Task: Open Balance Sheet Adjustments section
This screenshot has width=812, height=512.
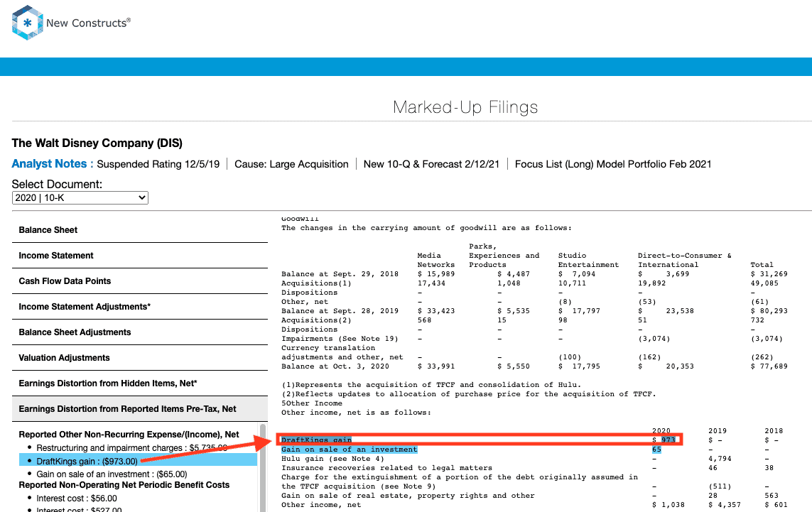Action: 140,332
